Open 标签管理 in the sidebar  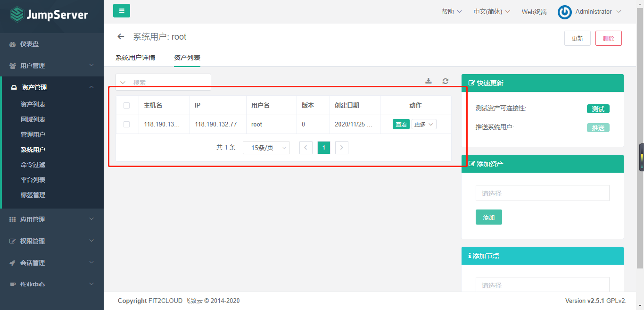pos(33,195)
